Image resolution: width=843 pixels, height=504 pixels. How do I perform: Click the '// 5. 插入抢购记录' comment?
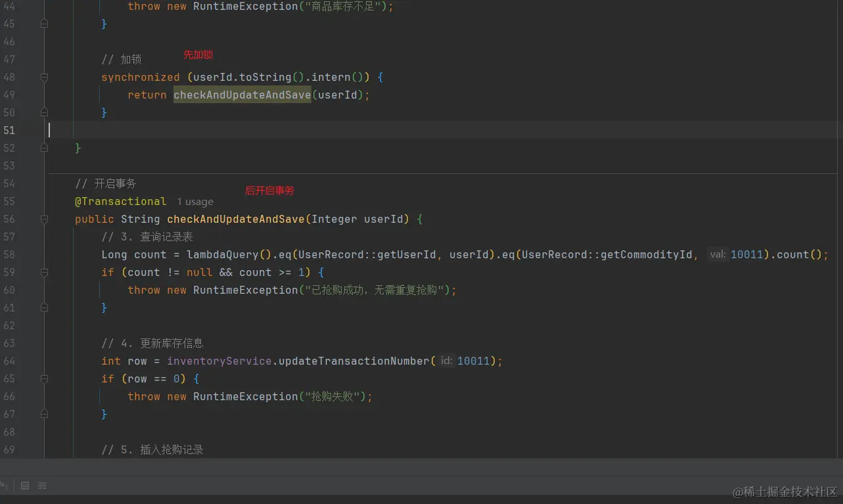pos(152,449)
